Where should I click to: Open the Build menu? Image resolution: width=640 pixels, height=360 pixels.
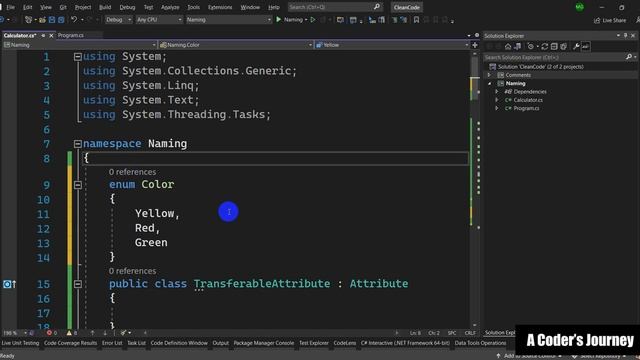click(105, 7)
